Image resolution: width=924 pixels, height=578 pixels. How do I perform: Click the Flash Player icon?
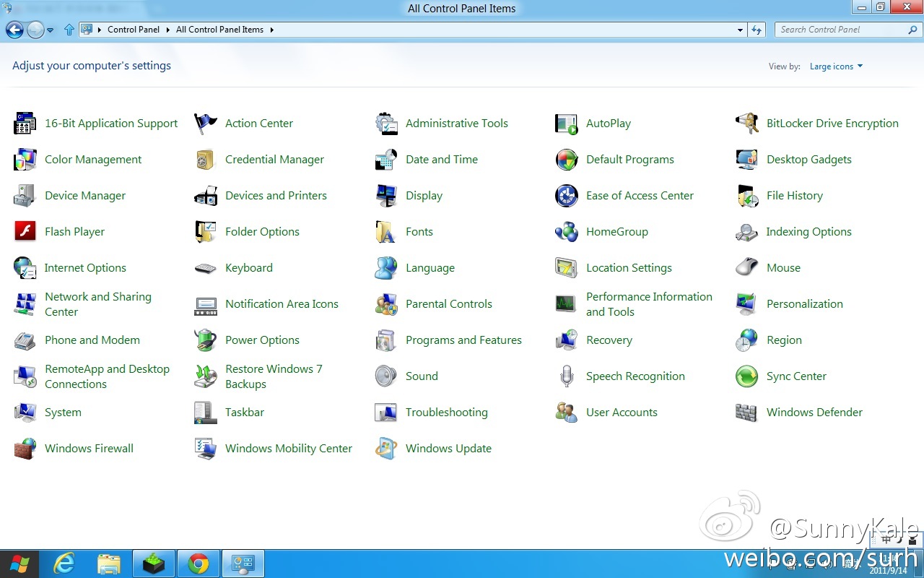pyautogui.click(x=25, y=232)
